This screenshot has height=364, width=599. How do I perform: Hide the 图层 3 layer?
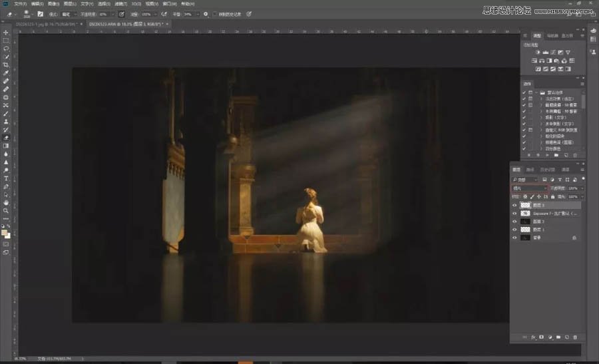pyautogui.click(x=514, y=205)
